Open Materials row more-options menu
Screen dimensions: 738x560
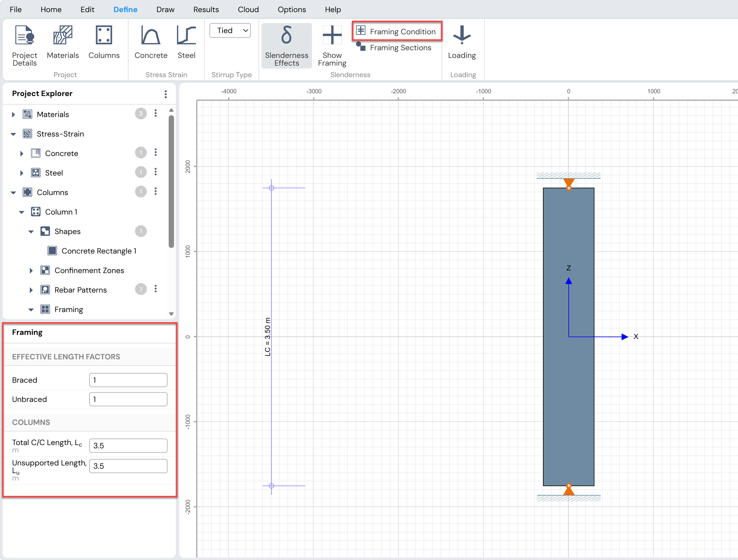[155, 113]
